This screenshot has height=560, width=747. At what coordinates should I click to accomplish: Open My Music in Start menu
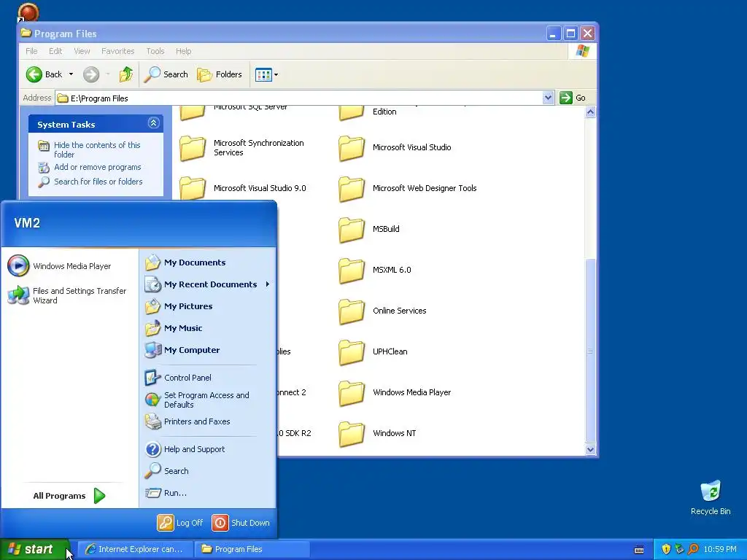pyautogui.click(x=174, y=328)
